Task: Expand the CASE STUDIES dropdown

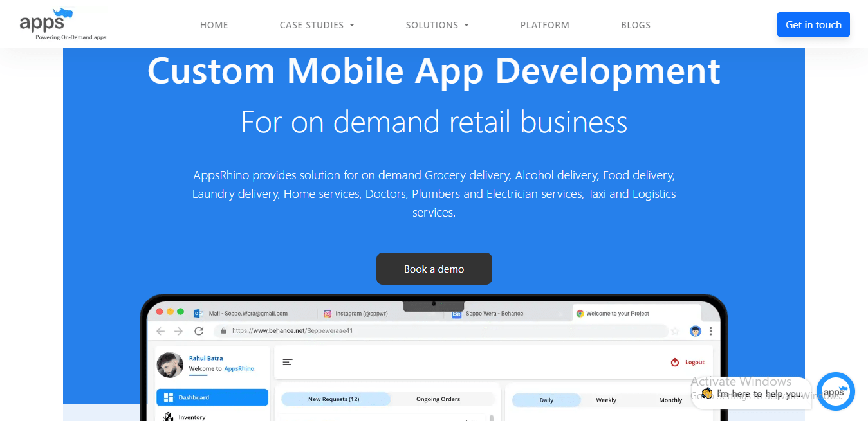Action: pyautogui.click(x=317, y=25)
